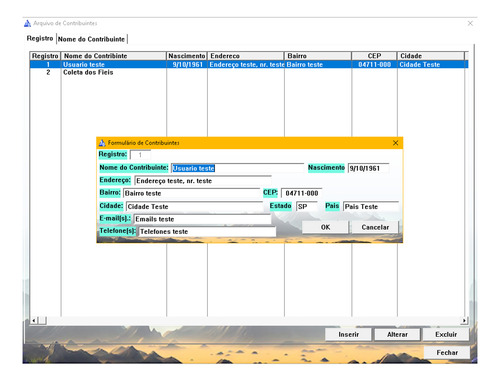
Task: Click the '9/10/1961' table cell
Action: (187, 64)
